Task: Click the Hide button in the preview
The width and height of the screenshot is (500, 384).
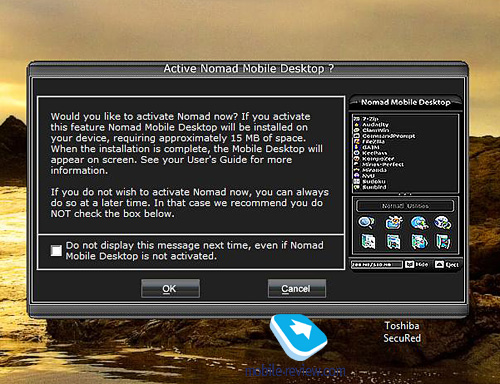Action: pyautogui.click(x=417, y=264)
